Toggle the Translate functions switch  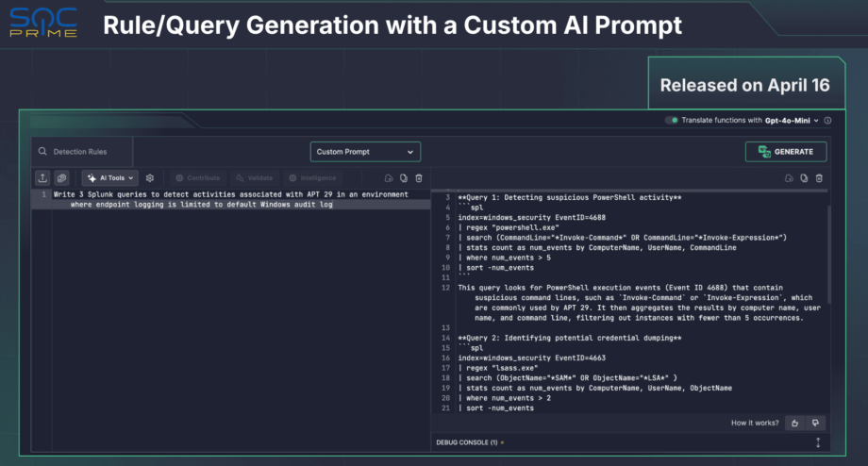(671, 121)
